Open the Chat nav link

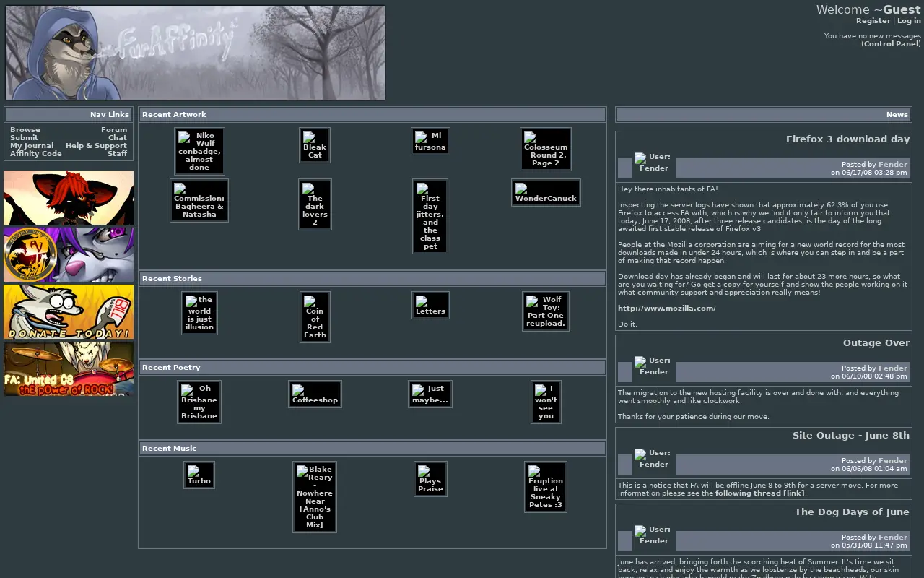(x=118, y=138)
